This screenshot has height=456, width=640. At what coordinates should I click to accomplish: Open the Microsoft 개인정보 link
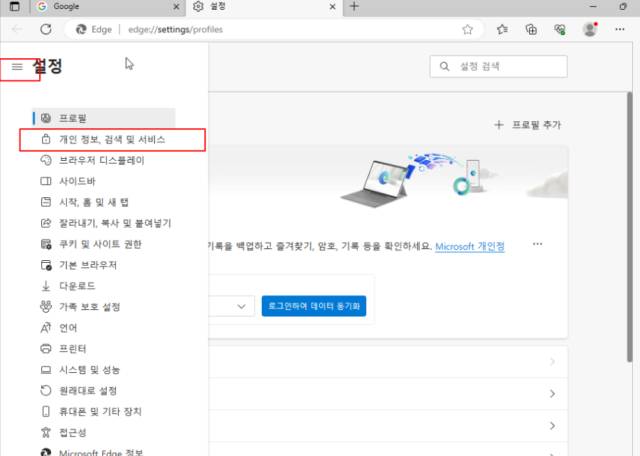[469, 246]
